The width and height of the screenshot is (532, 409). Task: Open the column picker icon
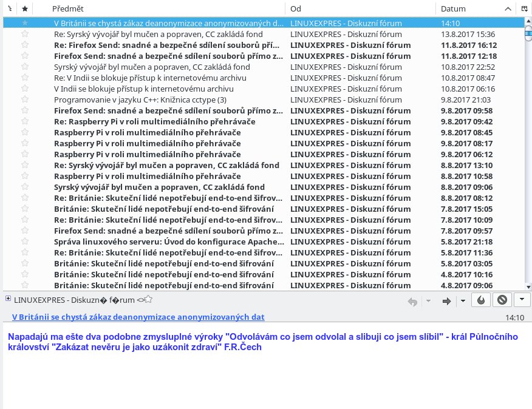(524, 9)
